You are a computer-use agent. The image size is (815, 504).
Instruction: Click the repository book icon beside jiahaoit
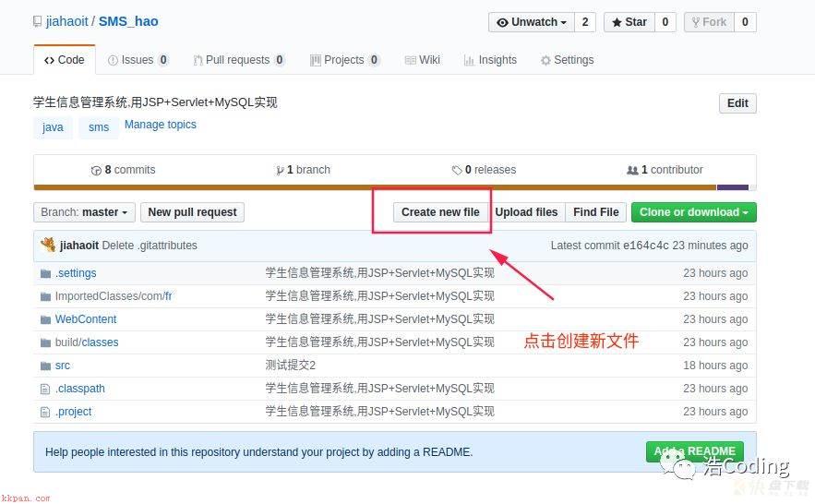pyautogui.click(x=37, y=22)
